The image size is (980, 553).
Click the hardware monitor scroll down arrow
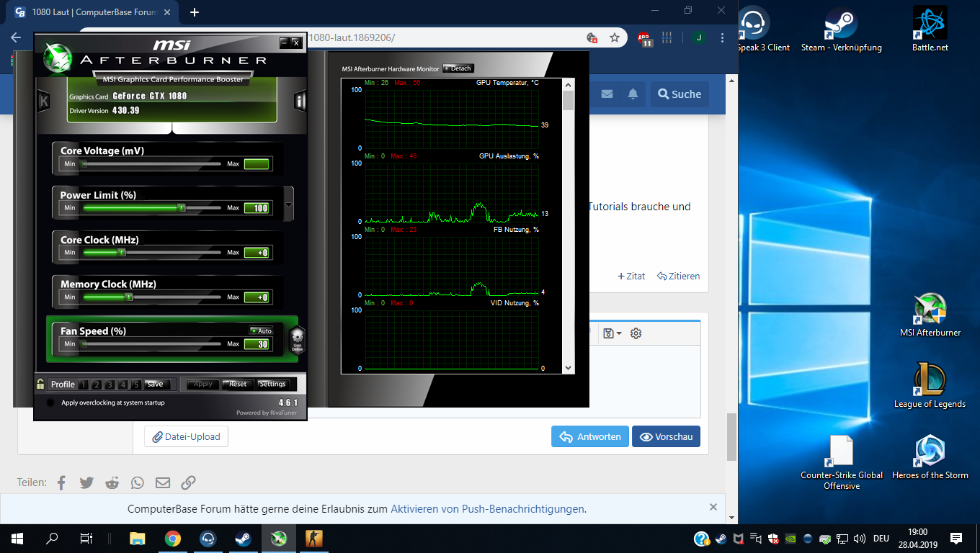click(568, 368)
